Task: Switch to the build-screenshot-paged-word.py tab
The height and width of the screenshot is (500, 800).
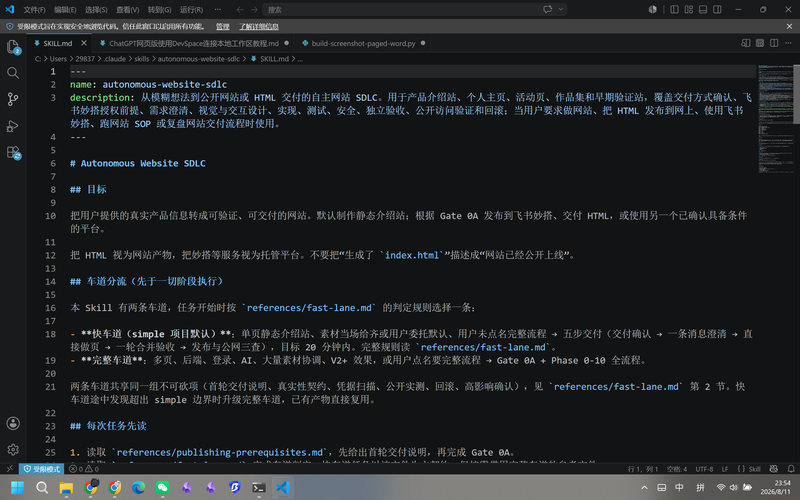Action: tap(363, 43)
